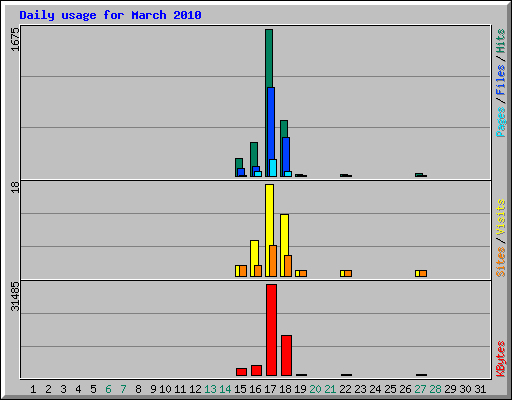The image size is (512, 400).
Task: Click the green day 13 axis label
Action: [210, 389]
